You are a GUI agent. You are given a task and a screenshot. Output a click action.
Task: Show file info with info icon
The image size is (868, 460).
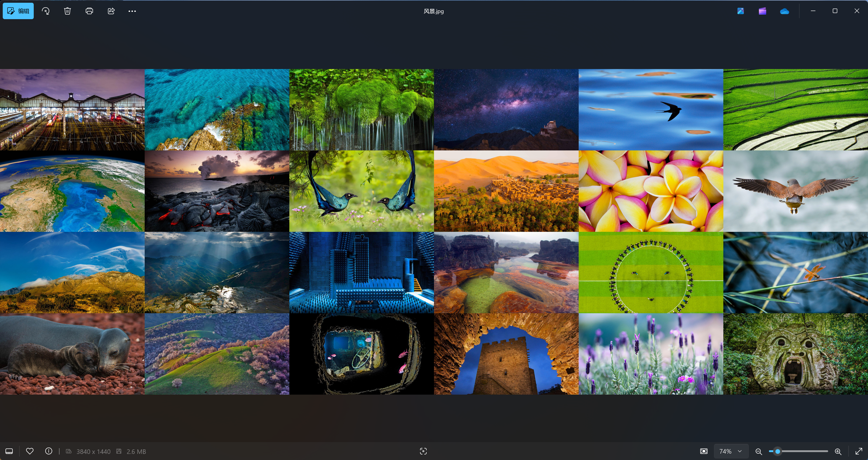[49, 451]
